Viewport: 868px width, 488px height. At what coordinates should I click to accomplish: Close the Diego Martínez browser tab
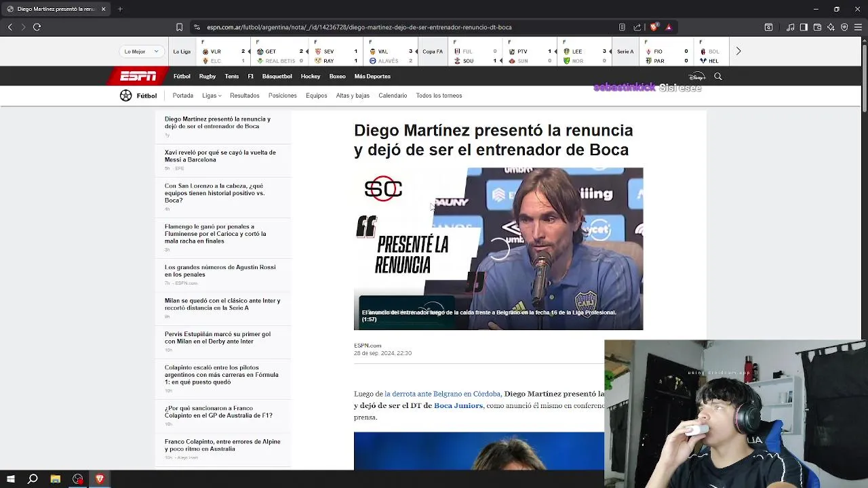(103, 9)
